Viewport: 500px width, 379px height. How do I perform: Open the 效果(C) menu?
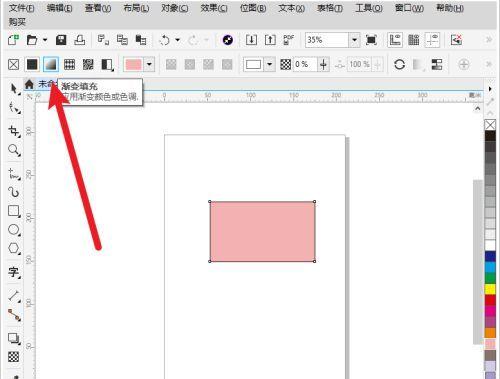[x=214, y=8]
